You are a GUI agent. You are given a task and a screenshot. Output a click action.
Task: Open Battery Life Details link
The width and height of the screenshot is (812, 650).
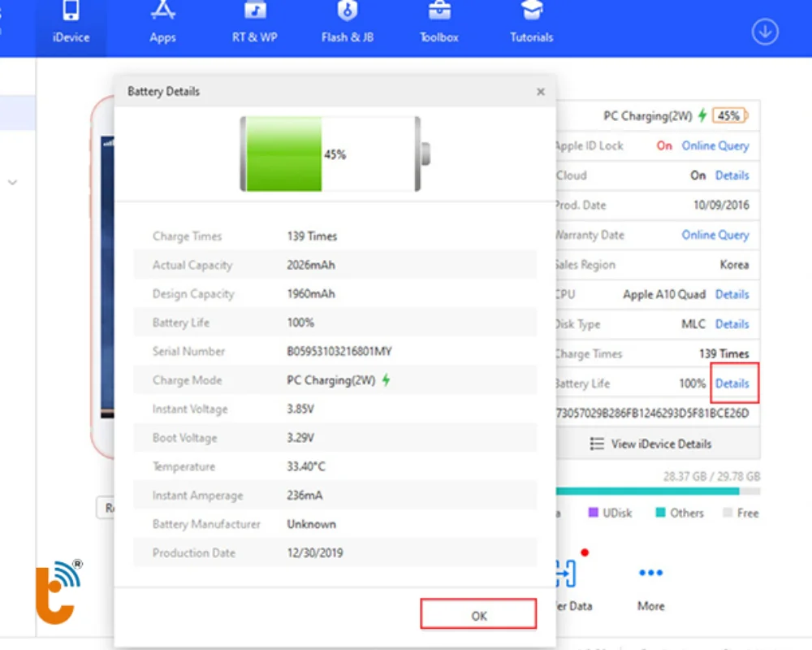(732, 383)
